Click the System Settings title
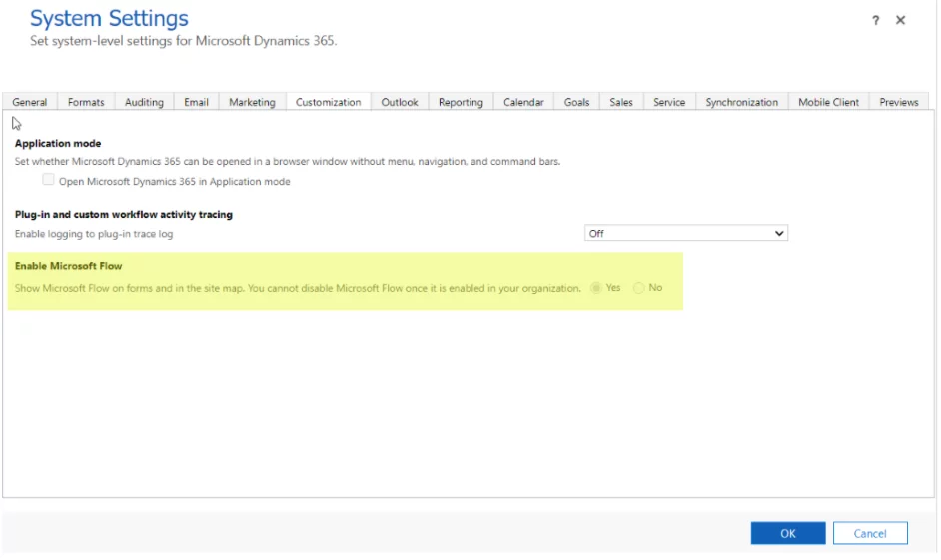 [109, 19]
